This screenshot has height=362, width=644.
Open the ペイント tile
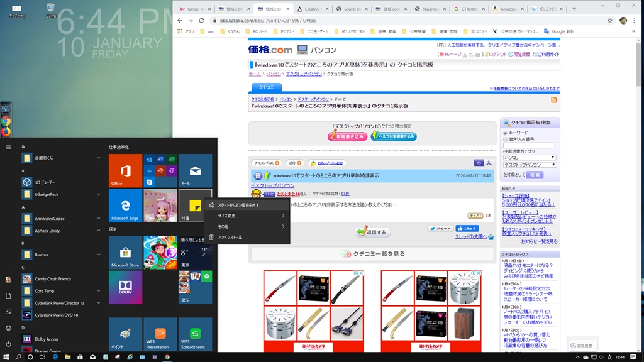click(x=125, y=334)
